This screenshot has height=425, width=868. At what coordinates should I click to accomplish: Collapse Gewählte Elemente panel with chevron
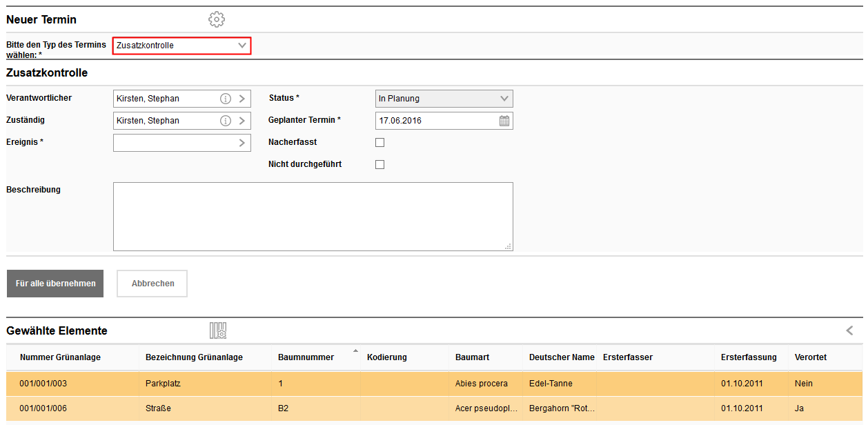tap(849, 330)
